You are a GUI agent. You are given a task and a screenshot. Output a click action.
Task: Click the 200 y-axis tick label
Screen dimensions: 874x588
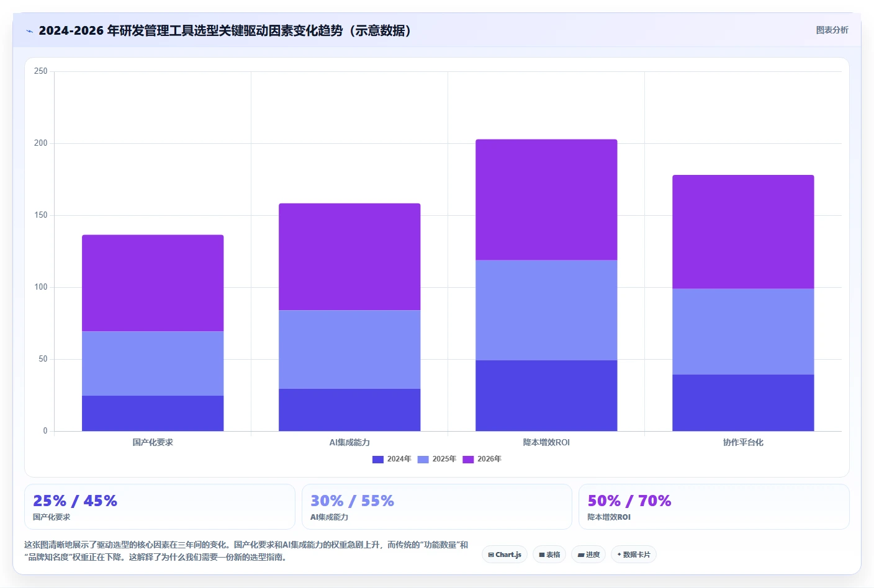coord(41,143)
